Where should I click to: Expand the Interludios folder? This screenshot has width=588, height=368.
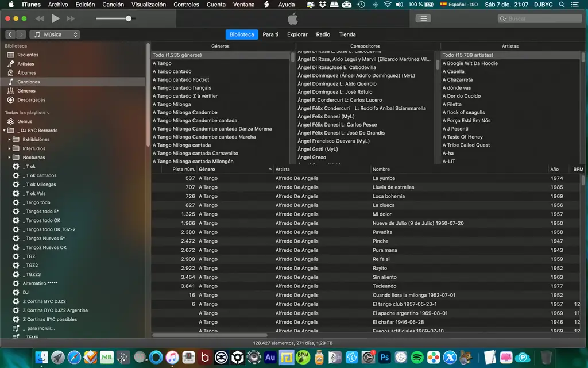pyautogui.click(x=9, y=148)
